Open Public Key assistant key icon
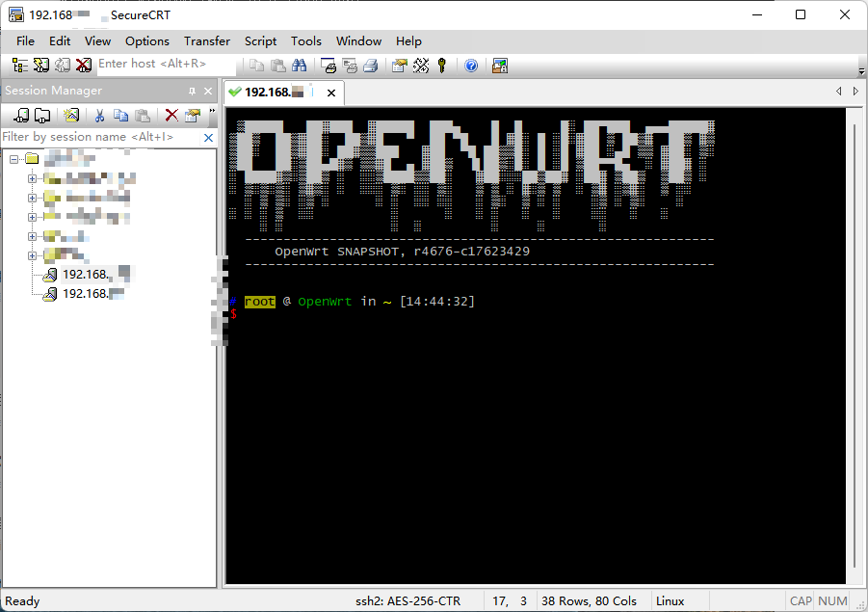 pos(442,66)
